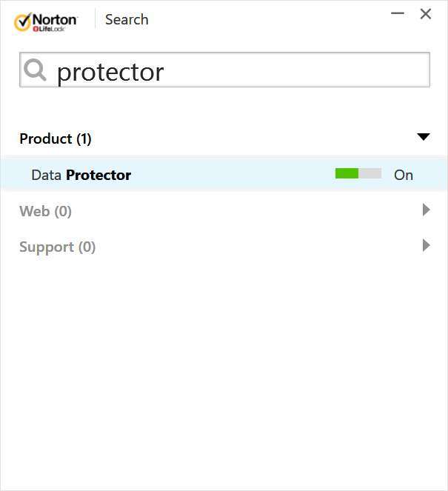Select the Support (0) category header

[x=57, y=247]
